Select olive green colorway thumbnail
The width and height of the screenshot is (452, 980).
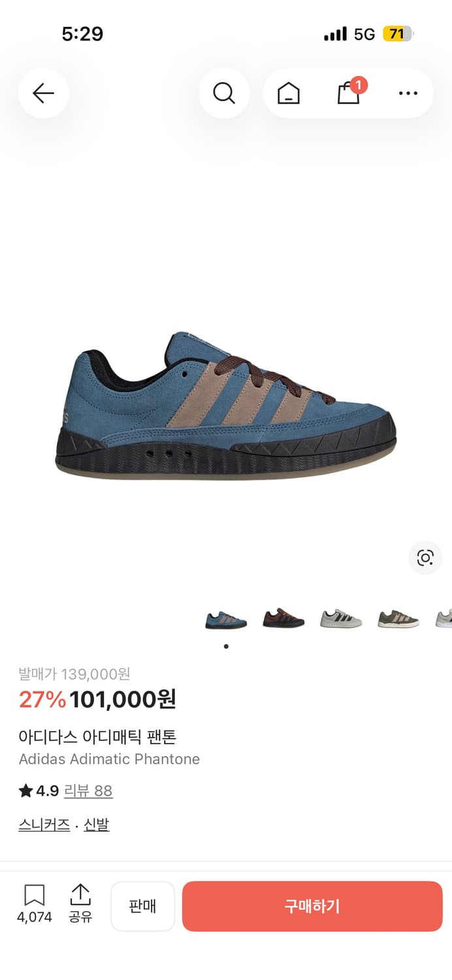[x=398, y=618]
